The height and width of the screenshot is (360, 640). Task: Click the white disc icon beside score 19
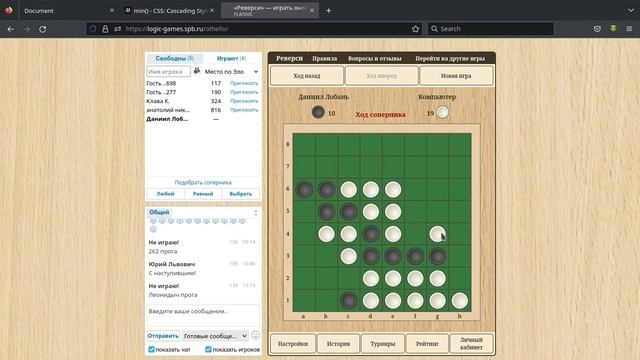(x=442, y=112)
